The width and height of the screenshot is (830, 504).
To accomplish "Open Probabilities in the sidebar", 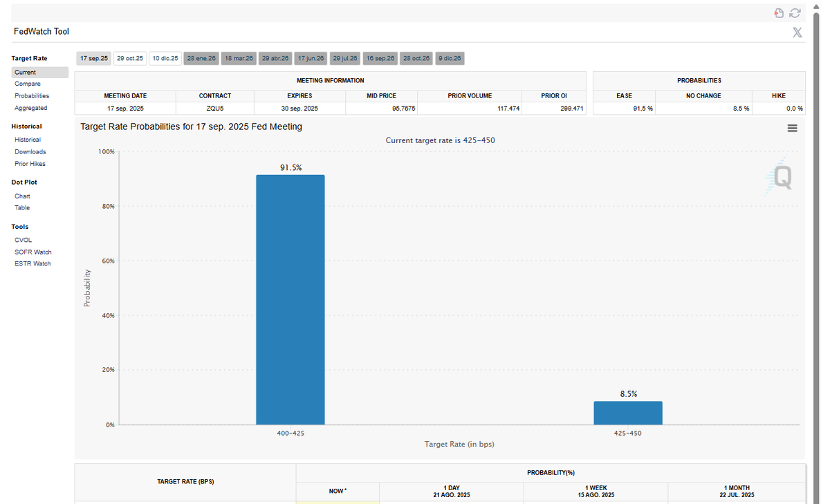I will [32, 96].
